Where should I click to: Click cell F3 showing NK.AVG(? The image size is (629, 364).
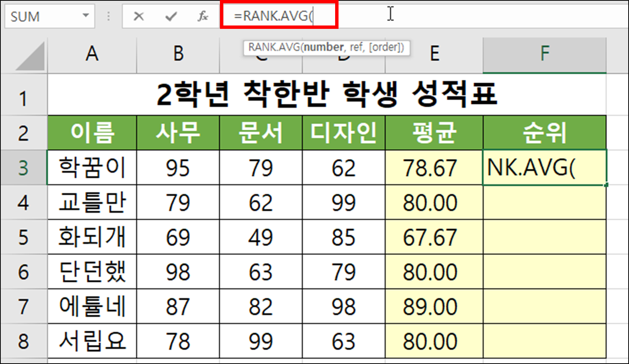coord(544,168)
